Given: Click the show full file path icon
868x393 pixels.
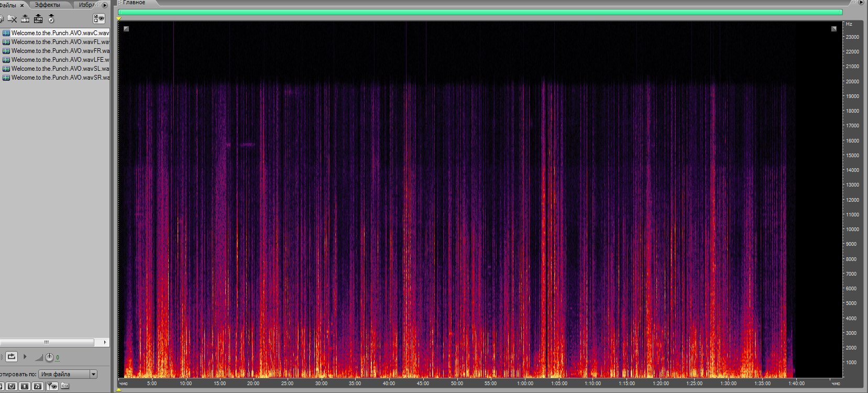Looking at the screenshot, I should tap(65, 386).
